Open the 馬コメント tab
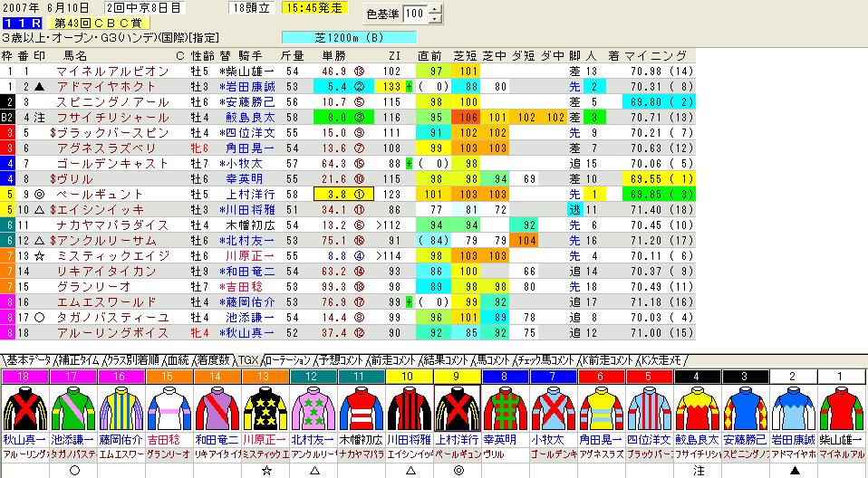Screen dimensions: 868x478 (493, 360)
